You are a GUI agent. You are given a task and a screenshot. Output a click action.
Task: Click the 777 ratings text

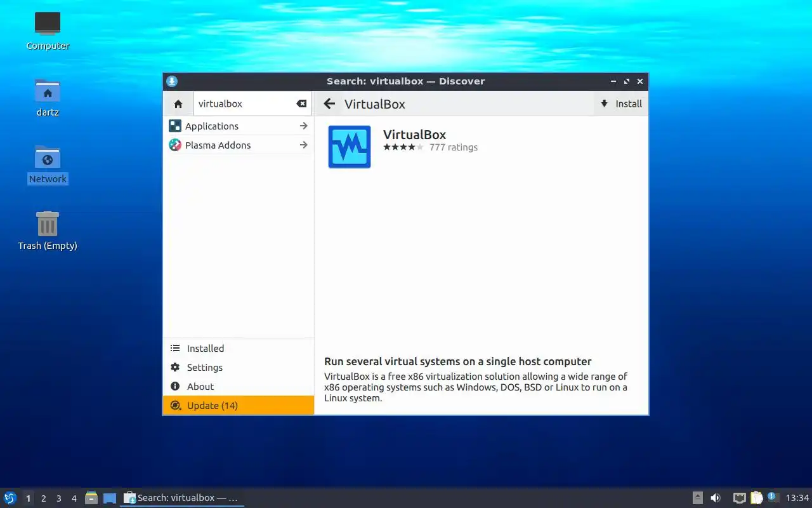(454, 147)
